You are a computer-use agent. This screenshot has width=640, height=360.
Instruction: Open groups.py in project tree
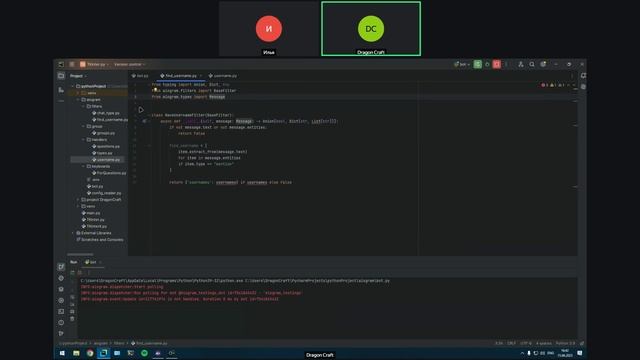104,133
